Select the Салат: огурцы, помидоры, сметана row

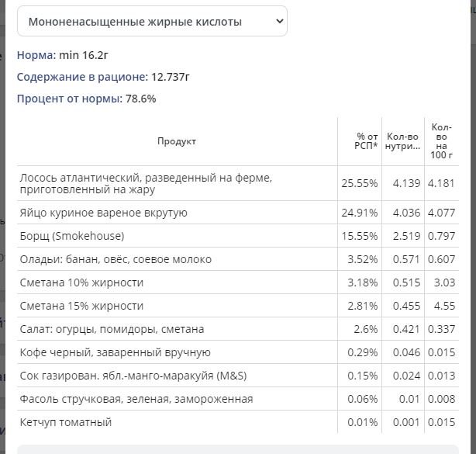[x=238, y=329]
